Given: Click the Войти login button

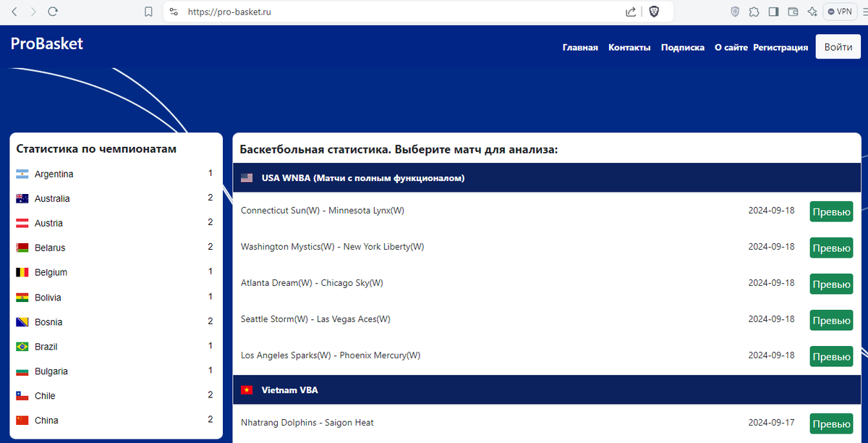Looking at the screenshot, I should click(838, 47).
